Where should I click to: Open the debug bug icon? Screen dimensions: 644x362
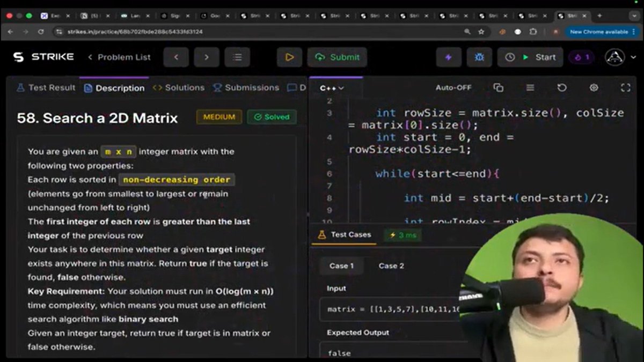(x=479, y=57)
